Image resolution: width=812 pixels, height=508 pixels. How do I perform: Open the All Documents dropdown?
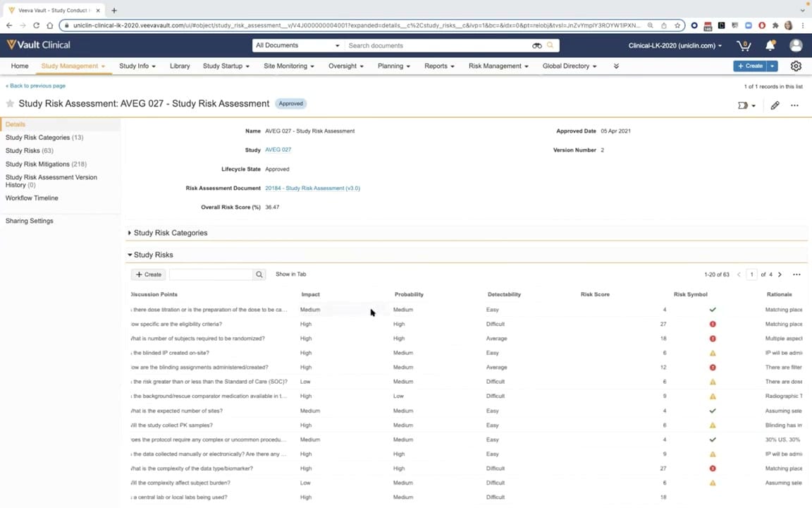[x=297, y=46]
